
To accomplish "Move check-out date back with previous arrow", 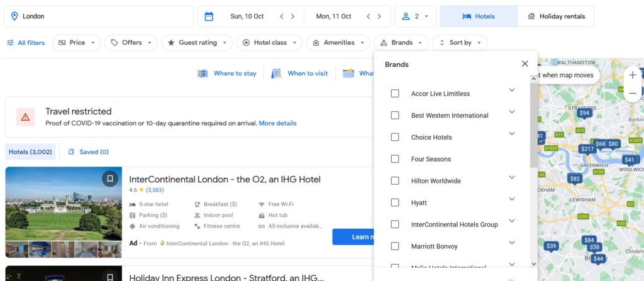I will pyautogui.click(x=367, y=16).
